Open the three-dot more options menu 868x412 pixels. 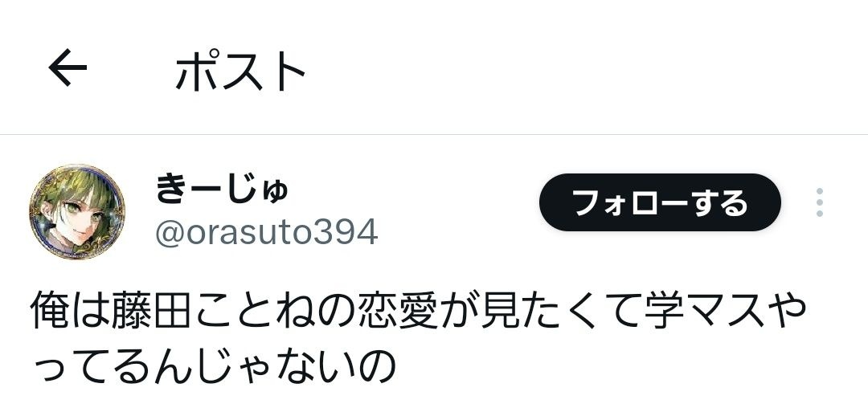(819, 202)
